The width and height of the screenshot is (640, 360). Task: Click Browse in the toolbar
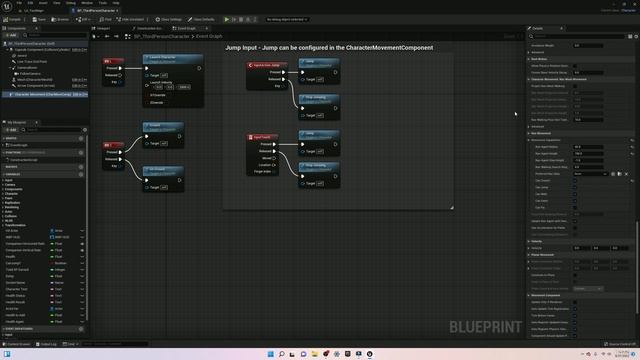pos(60,19)
